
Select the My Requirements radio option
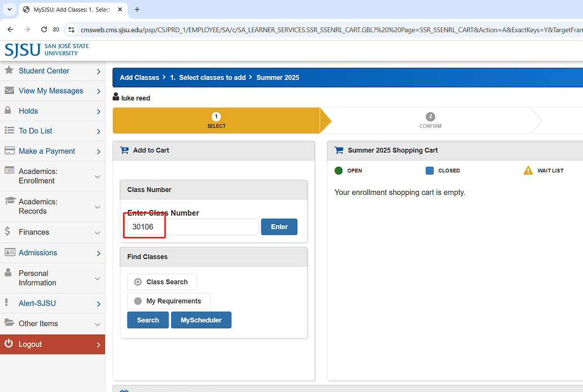tap(138, 301)
